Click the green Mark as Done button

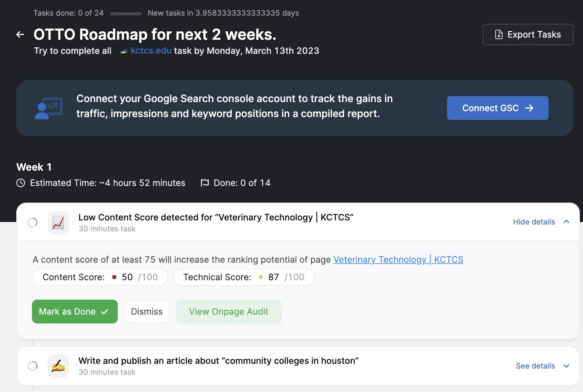(75, 312)
